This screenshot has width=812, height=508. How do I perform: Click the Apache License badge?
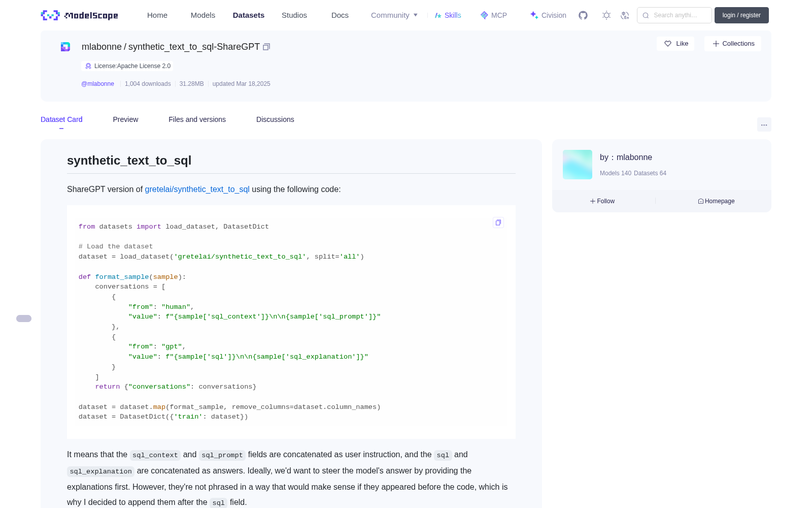[127, 66]
